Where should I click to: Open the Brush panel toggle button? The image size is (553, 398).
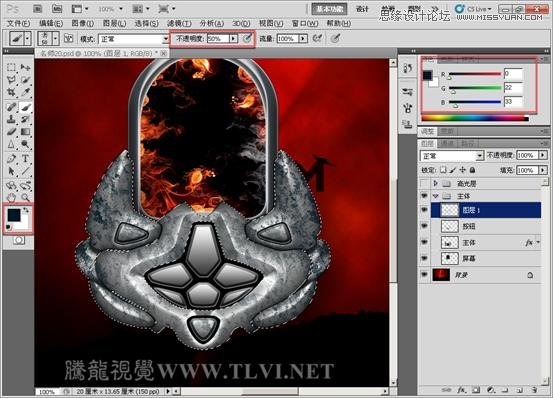[68, 38]
